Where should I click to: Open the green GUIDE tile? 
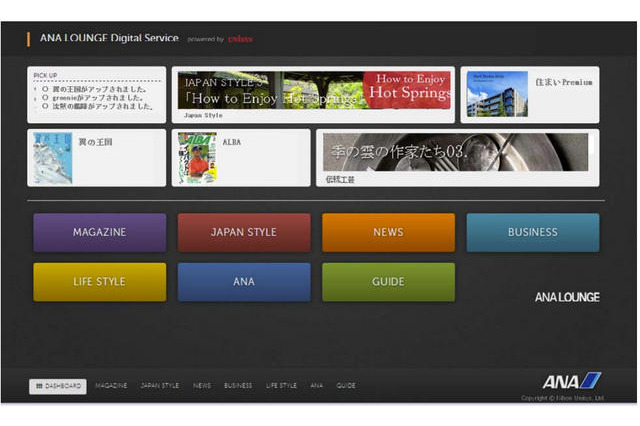388,282
